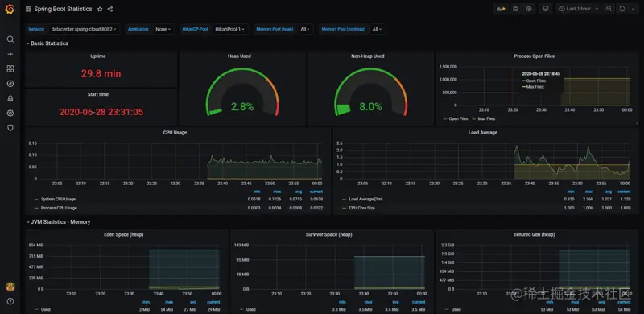
Task: Open the Uptime panel title menu
Action: click(97, 56)
